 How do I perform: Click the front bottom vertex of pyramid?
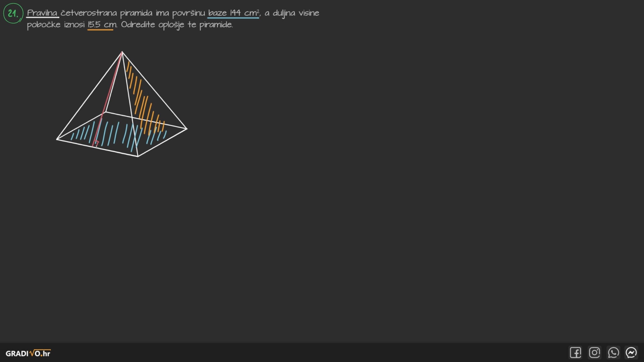pyautogui.click(x=138, y=156)
